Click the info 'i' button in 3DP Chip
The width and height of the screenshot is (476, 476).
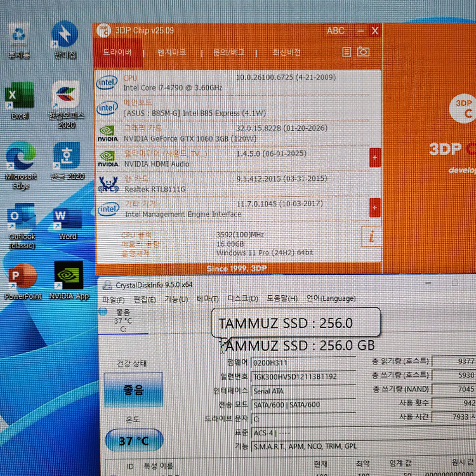[x=371, y=236]
